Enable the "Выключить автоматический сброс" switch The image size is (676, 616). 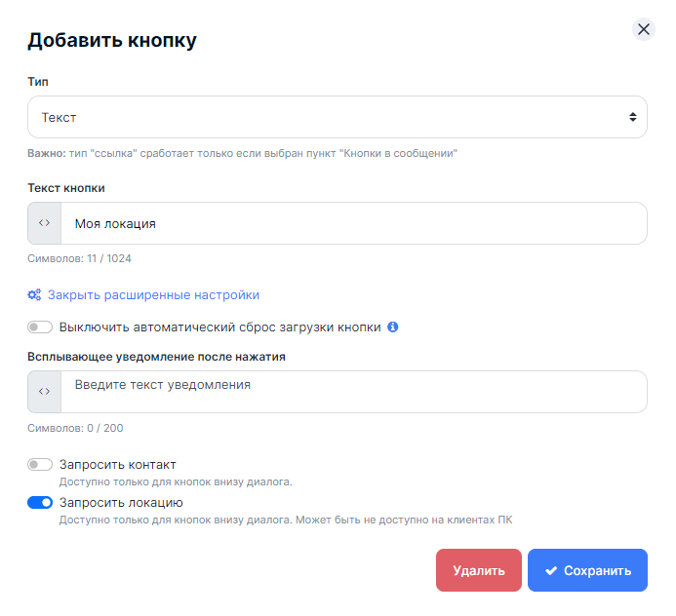pyautogui.click(x=40, y=327)
